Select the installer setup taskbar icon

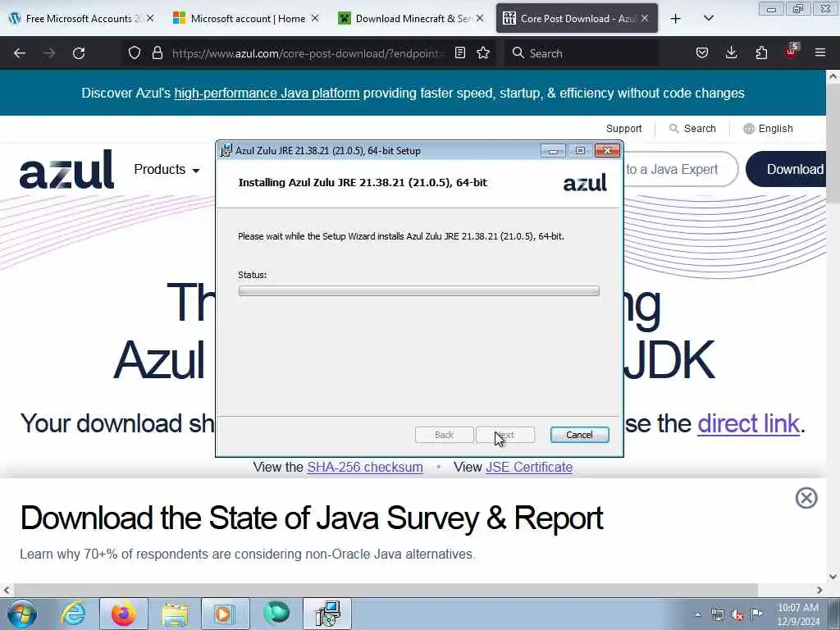327,614
